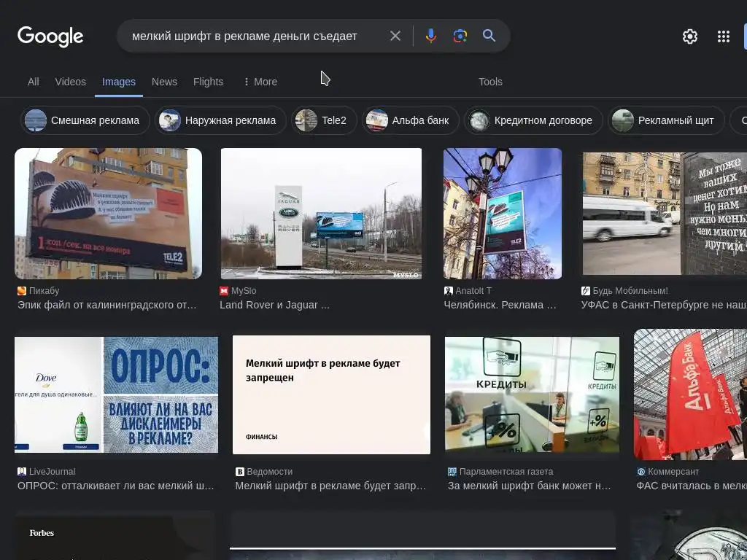Click the Коммерсант source name
The height and width of the screenshot is (560, 747).
pos(673,472)
